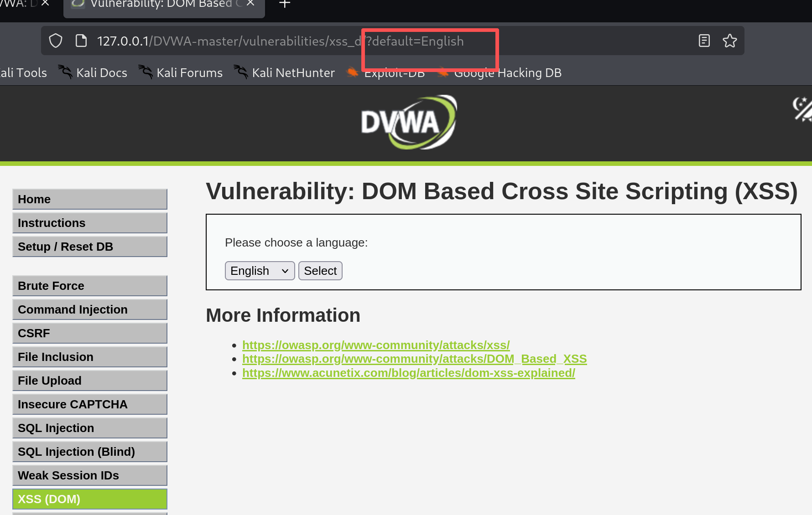Click the 'More Information' heading
The height and width of the screenshot is (515, 812).
pos(283,315)
